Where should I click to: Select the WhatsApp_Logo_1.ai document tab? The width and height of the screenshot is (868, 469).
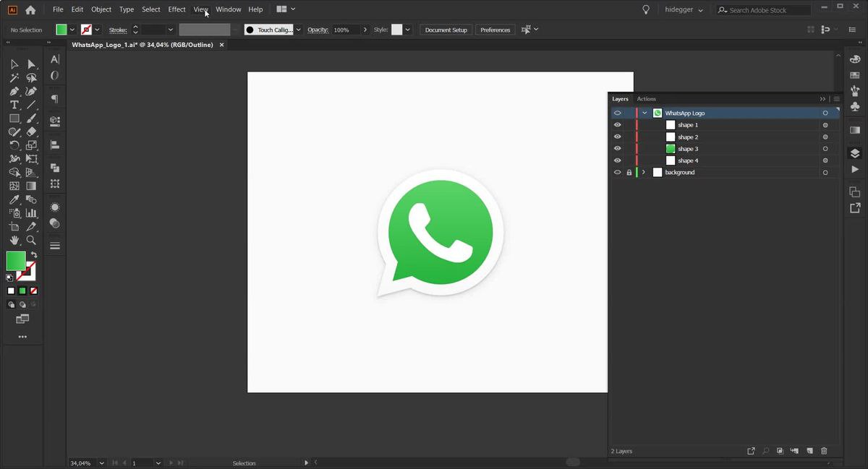pyautogui.click(x=142, y=45)
